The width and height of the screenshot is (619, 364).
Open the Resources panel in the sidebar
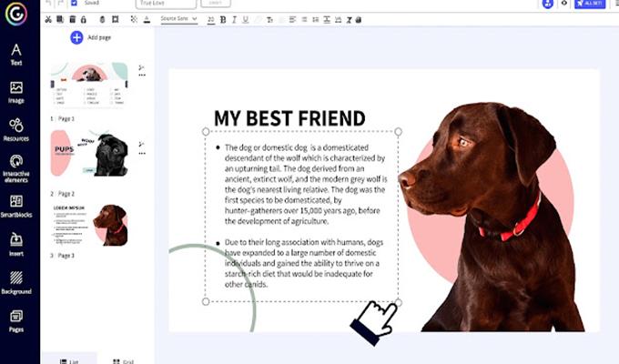[16, 130]
